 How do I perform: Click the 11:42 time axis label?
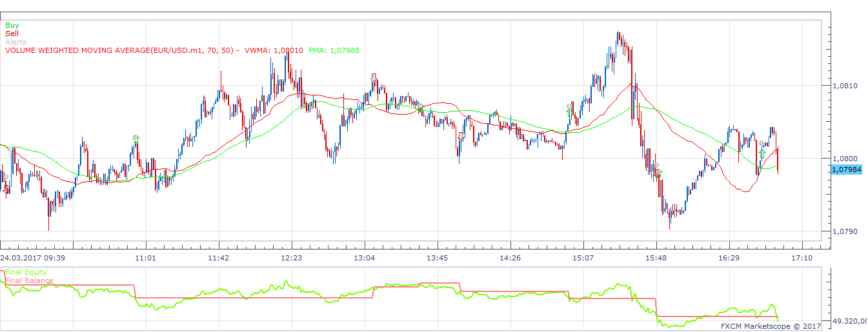click(219, 258)
